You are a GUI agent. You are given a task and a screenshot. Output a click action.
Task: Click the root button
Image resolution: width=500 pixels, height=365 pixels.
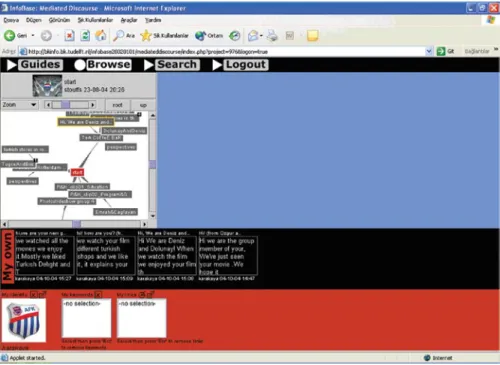117,105
